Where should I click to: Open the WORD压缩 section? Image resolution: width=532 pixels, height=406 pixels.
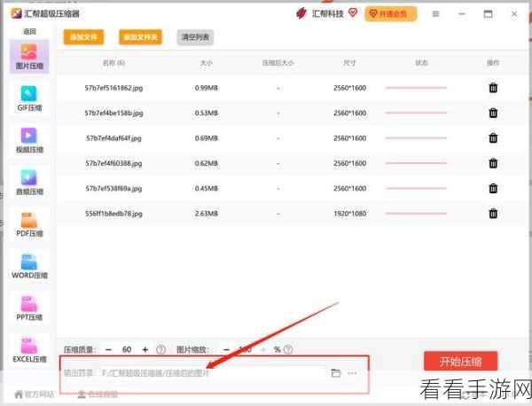point(29,266)
